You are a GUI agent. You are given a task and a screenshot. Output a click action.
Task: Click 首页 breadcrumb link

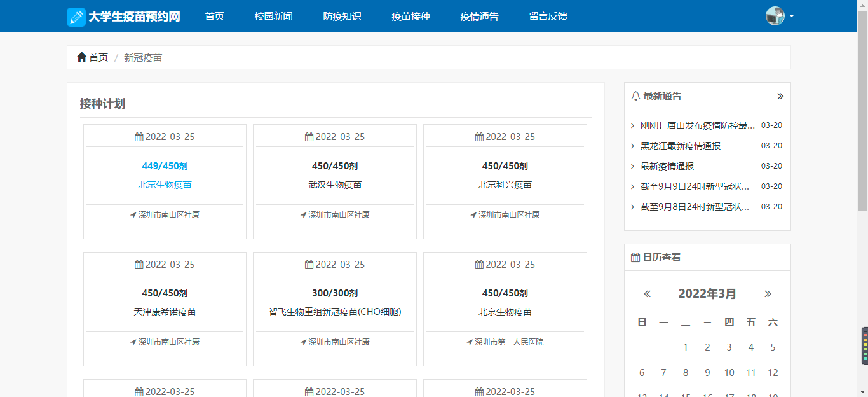tap(98, 57)
